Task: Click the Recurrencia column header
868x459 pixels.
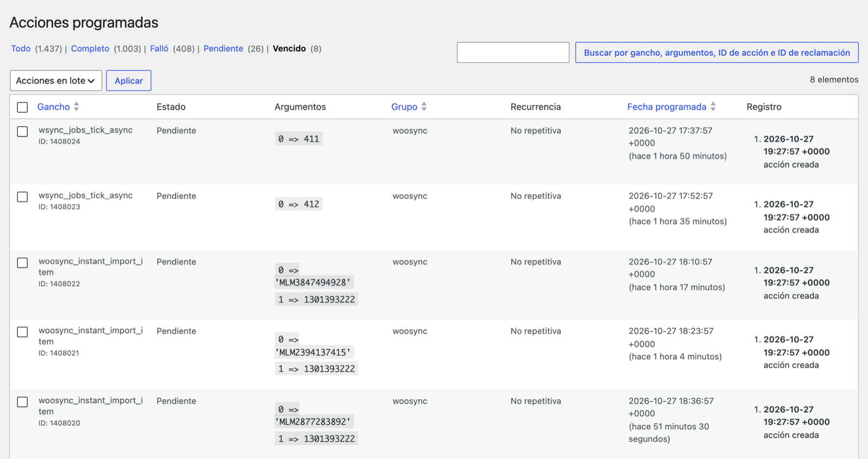Action: point(535,107)
